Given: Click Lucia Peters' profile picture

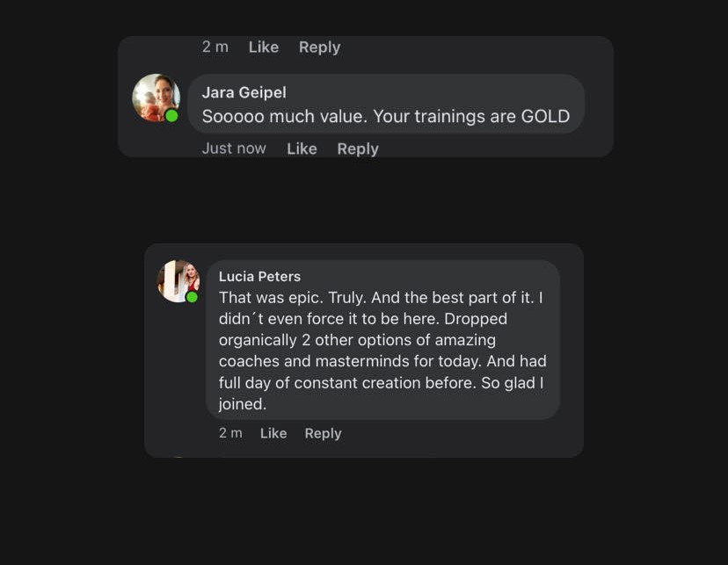Looking at the screenshot, I should (x=178, y=281).
